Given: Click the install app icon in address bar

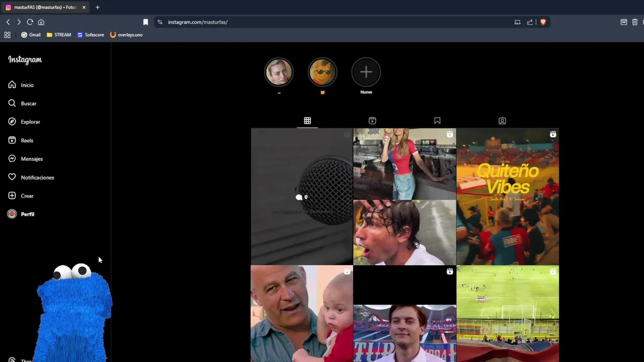Looking at the screenshot, I should (x=517, y=22).
